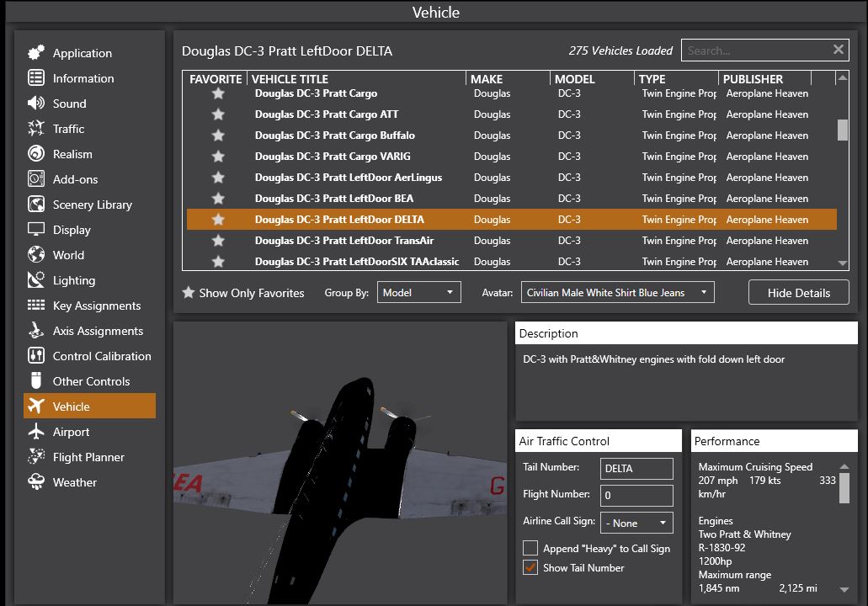Viewport: 868px width, 606px height.
Task: Click the Application gear icon in sidebar
Action: [36, 52]
